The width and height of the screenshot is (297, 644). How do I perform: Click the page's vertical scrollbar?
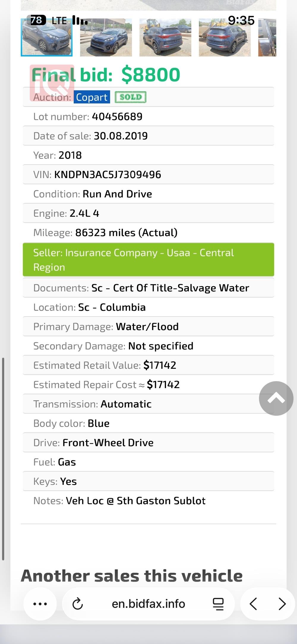coord(3,459)
